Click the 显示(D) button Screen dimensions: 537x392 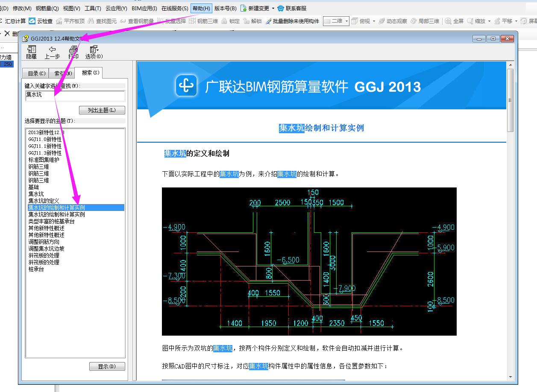tap(107, 366)
